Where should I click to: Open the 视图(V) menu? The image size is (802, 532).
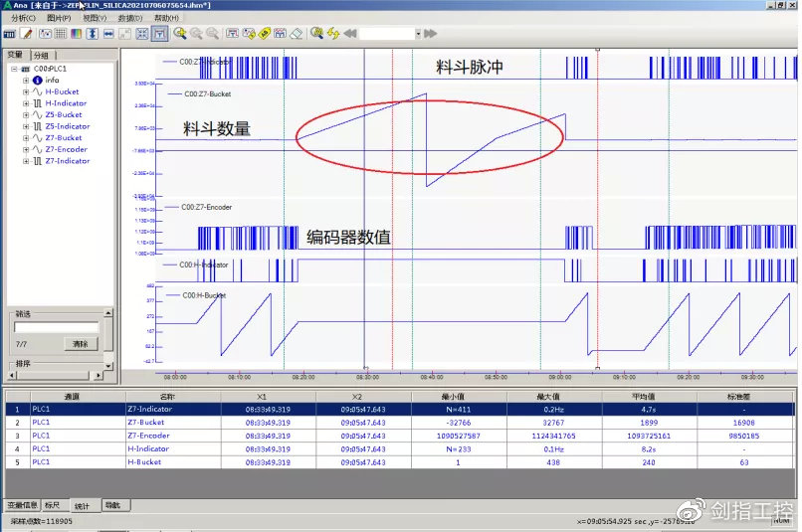95,18
